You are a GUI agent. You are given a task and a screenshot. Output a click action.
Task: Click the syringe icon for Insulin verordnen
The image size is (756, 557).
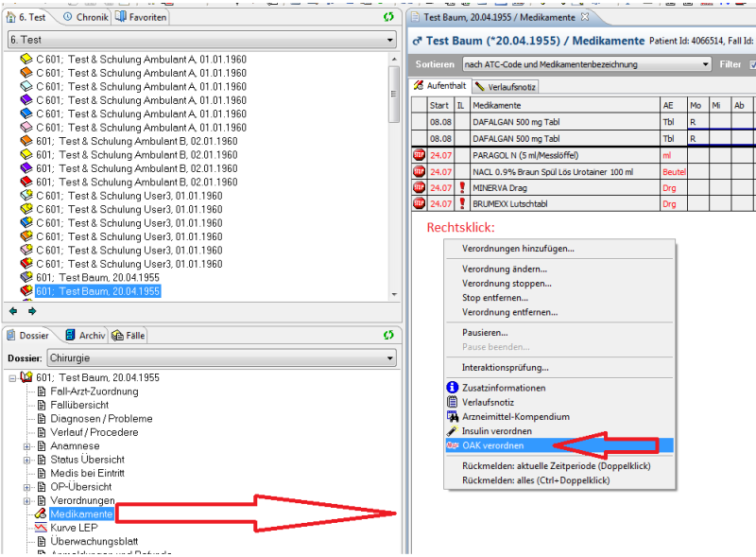[x=453, y=430]
